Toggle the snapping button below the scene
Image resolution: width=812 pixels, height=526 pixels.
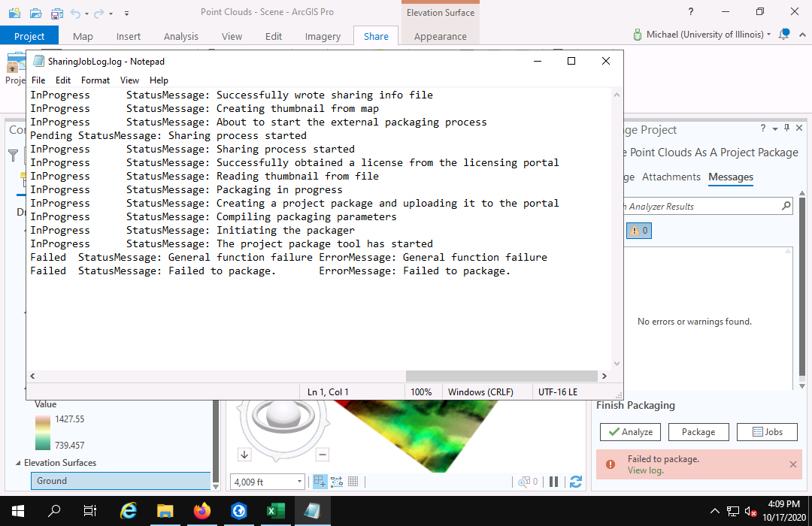click(320, 482)
